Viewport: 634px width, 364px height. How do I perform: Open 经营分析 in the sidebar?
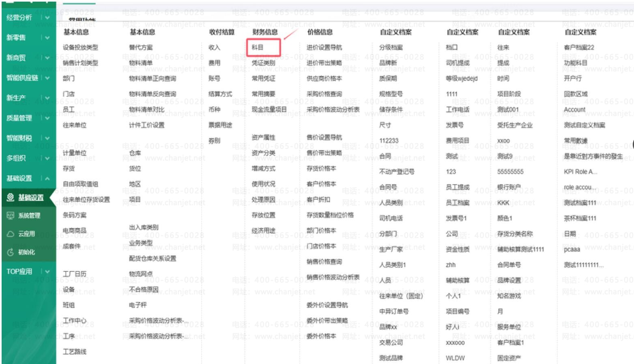(19, 17)
